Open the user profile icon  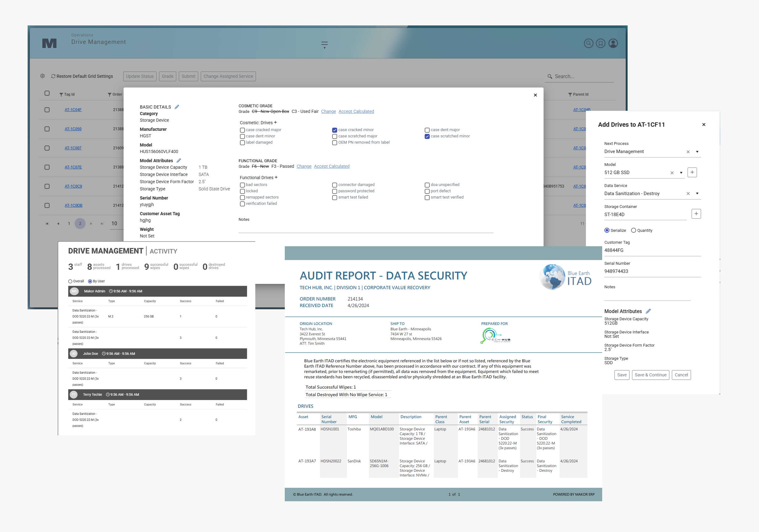(613, 43)
